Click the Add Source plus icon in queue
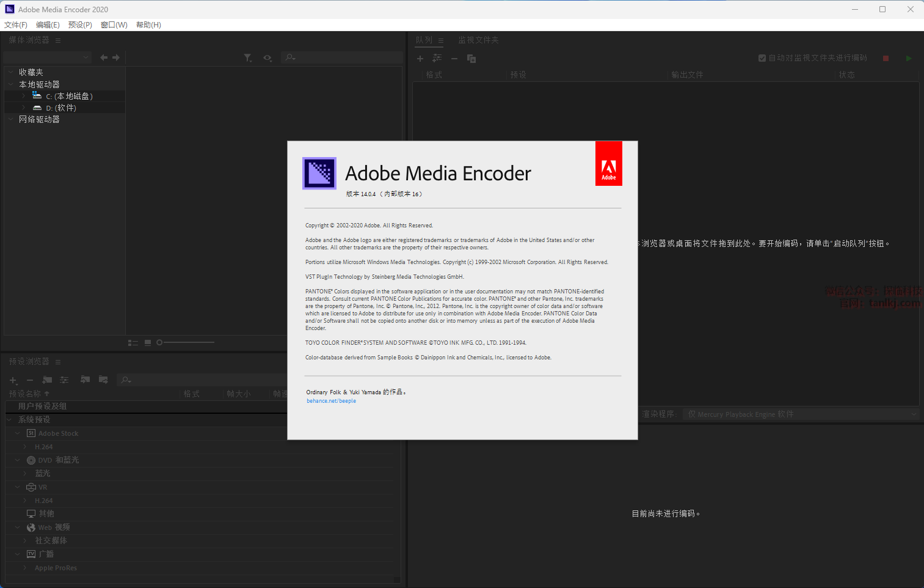This screenshot has height=588, width=924. [420, 59]
